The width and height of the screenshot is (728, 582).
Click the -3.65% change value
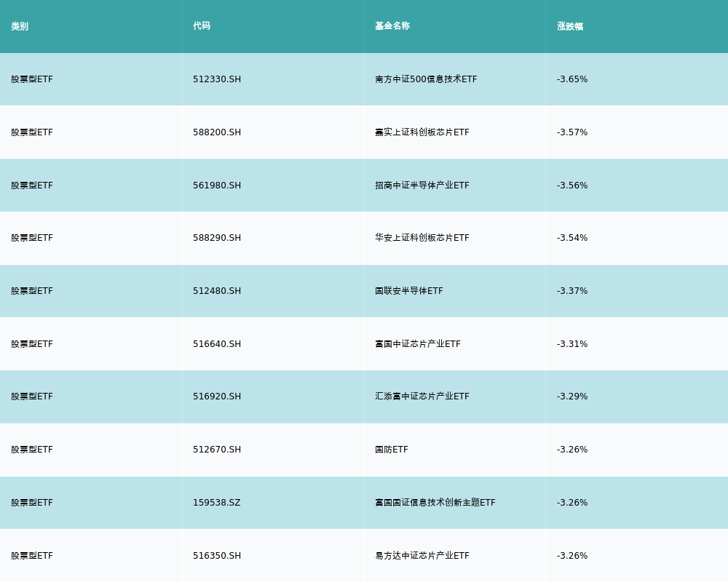pos(572,79)
